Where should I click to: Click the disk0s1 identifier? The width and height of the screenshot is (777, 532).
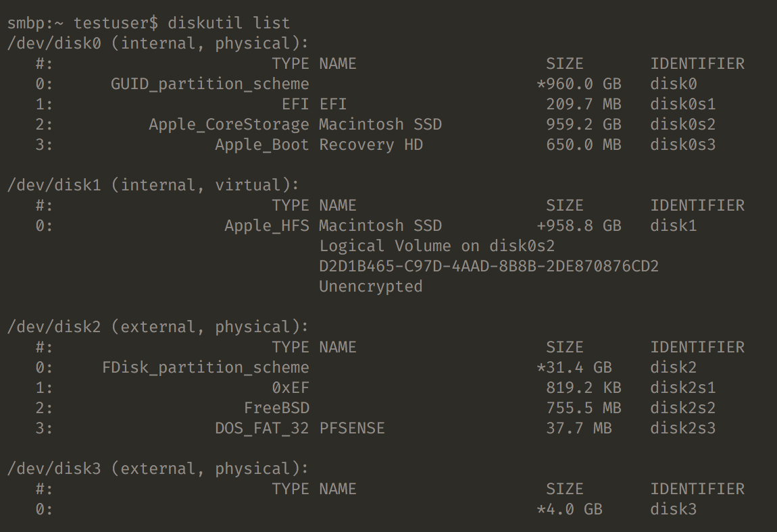682,104
